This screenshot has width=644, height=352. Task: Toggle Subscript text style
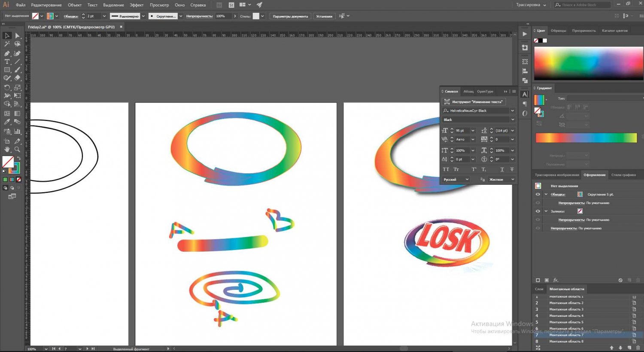pyautogui.click(x=484, y=169)
